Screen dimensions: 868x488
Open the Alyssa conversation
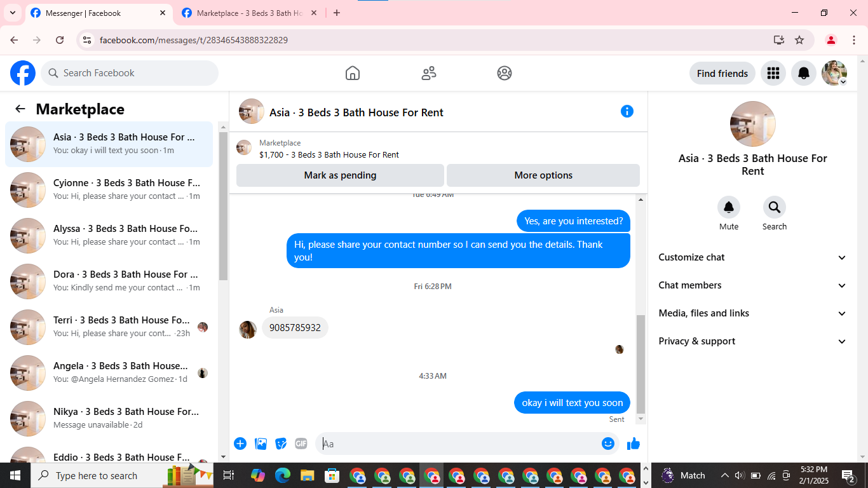click(109, 236)
